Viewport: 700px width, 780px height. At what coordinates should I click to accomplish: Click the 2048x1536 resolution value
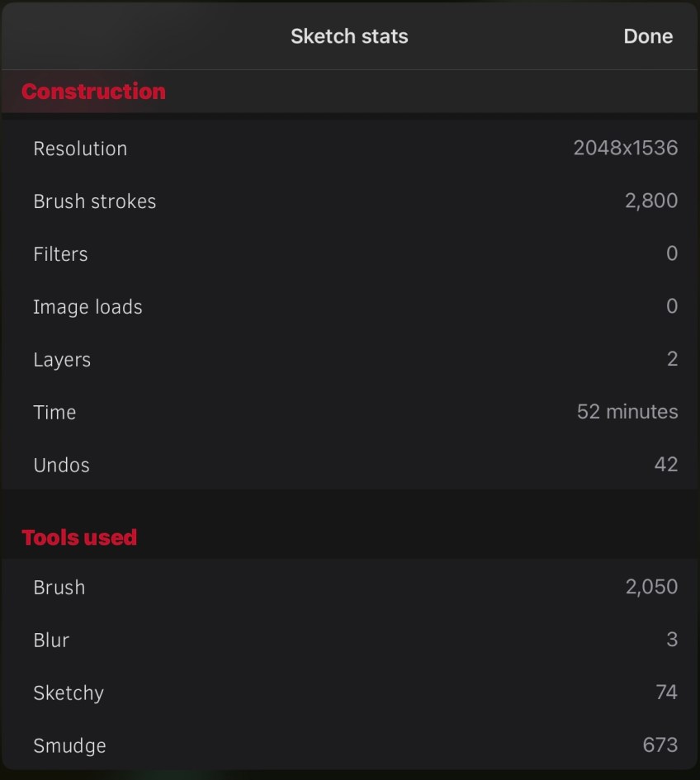[x=625, y=149]
